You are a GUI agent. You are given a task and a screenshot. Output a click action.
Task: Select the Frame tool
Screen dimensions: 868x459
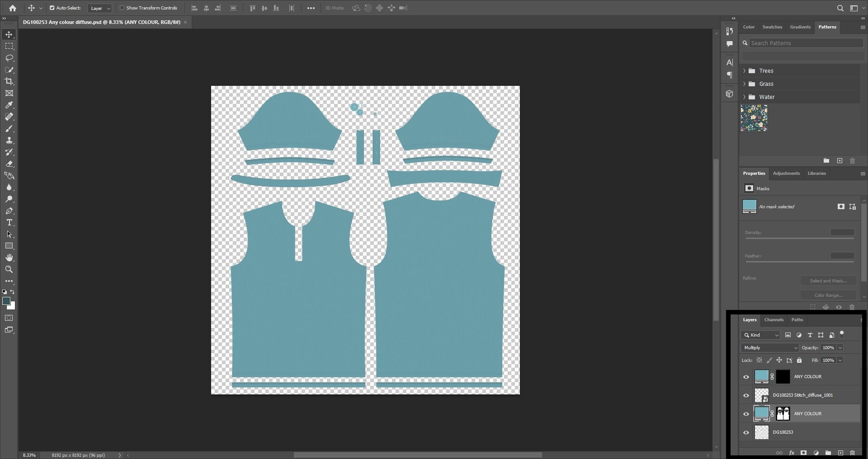[x=9, y=93]
